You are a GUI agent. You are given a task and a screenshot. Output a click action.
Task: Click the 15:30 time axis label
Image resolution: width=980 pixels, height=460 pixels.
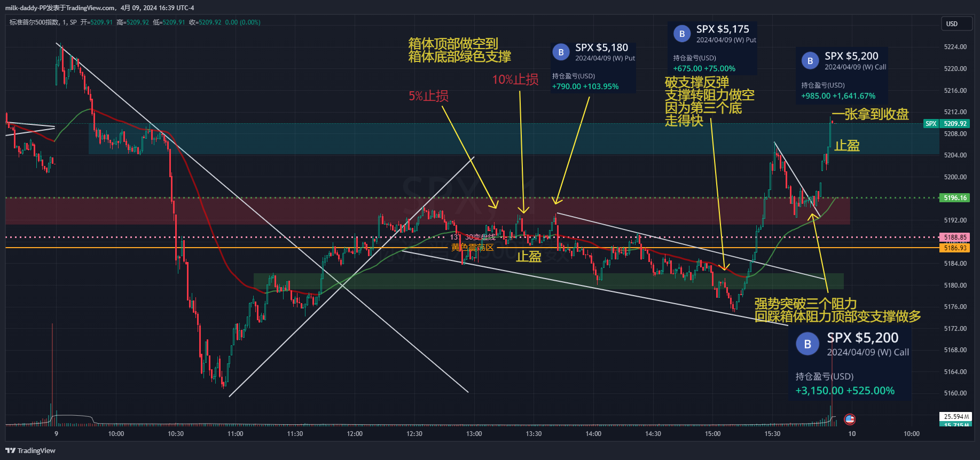coord(772,434)
